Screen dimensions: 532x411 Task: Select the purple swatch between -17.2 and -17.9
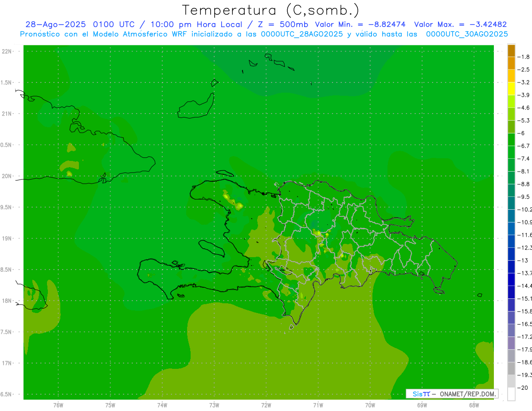point(511,343)
